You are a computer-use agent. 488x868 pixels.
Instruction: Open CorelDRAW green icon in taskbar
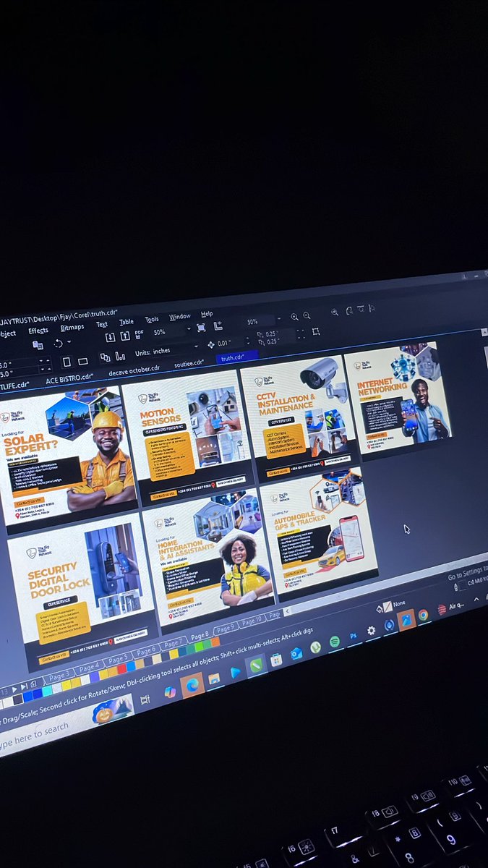pos(256,665)
